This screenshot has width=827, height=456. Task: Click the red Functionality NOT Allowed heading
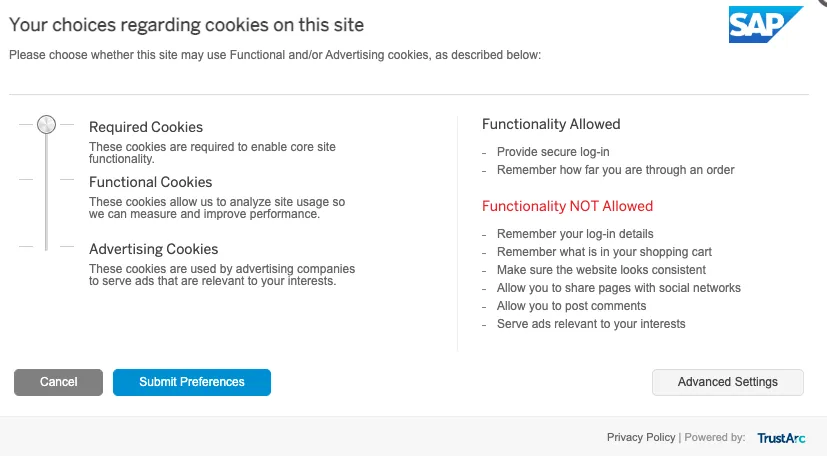coord(567,206)
